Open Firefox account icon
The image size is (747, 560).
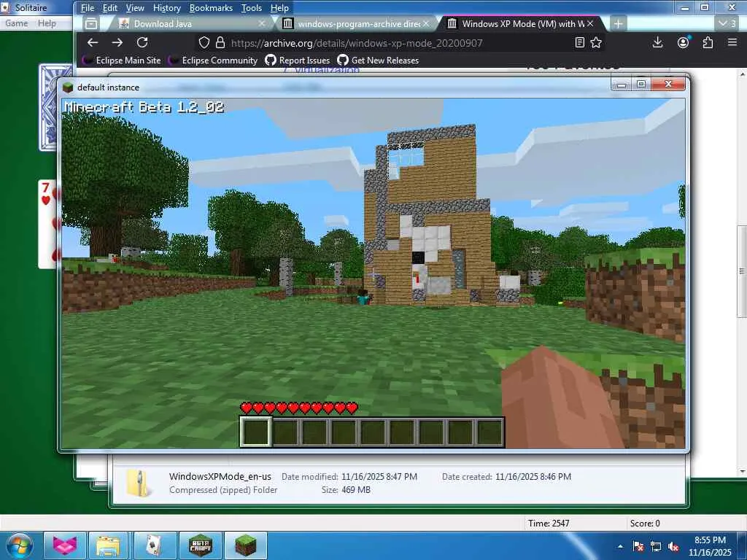click(683, 43)
